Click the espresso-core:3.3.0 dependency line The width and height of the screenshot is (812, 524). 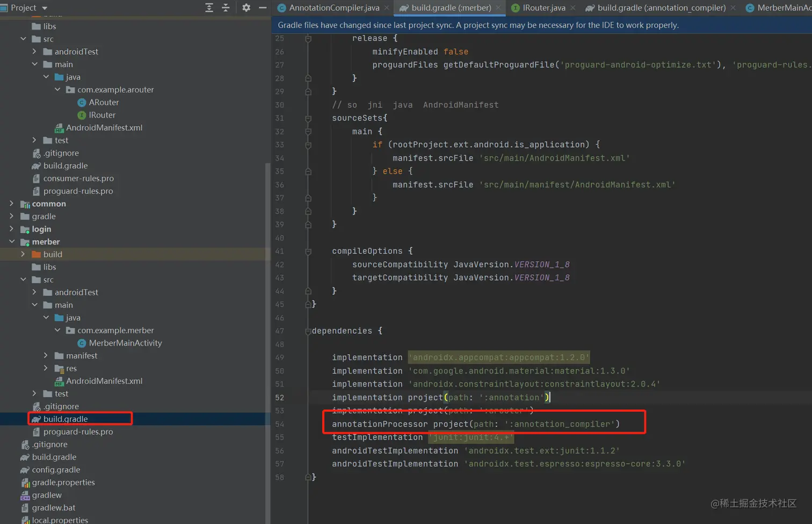[509, 464]
